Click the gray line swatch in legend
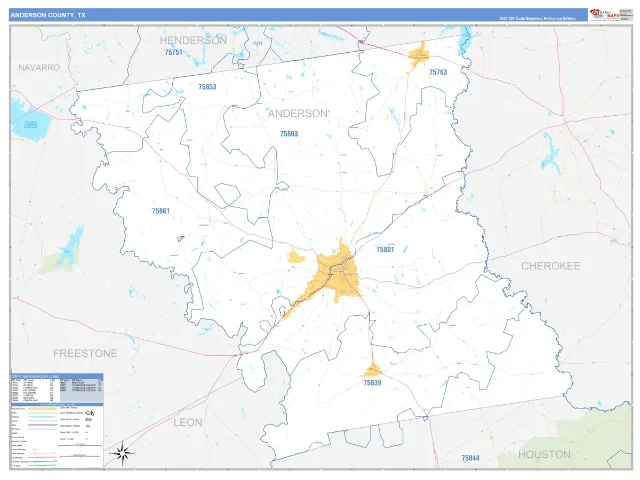 [x=43, y=425]
